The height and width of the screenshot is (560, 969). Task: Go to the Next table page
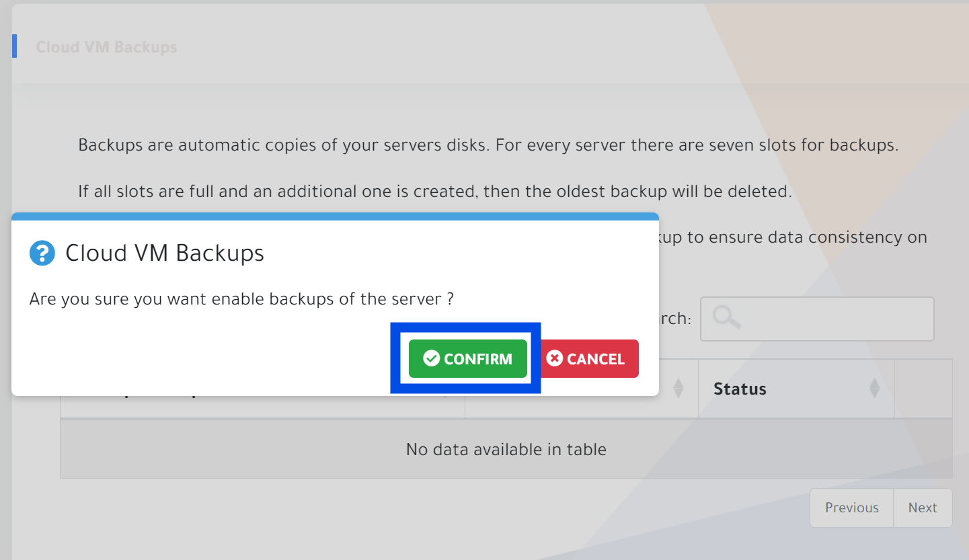(x=923, y=508)
